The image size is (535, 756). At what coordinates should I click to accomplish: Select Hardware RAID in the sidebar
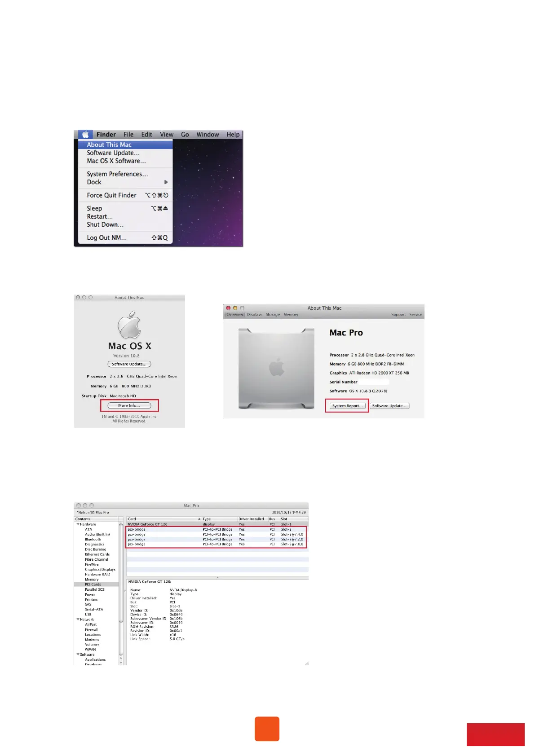click(x=97, y=574)
